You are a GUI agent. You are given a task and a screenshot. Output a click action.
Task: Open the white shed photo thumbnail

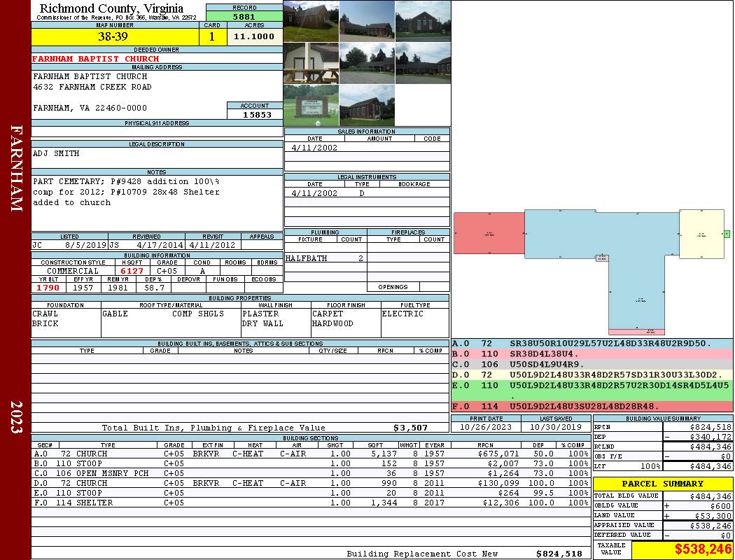(x=311, y=63)
